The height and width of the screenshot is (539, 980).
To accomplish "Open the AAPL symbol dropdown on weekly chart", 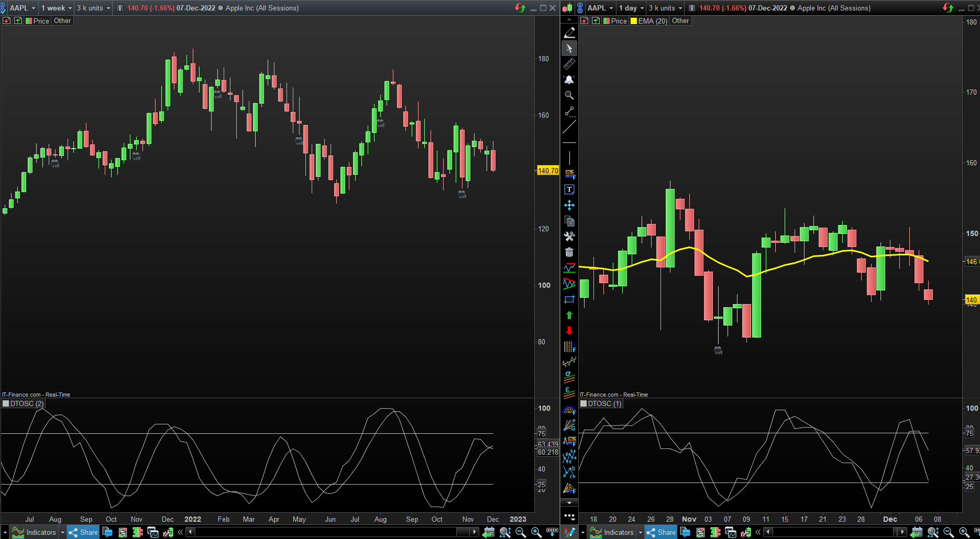I will click(23, 8).
